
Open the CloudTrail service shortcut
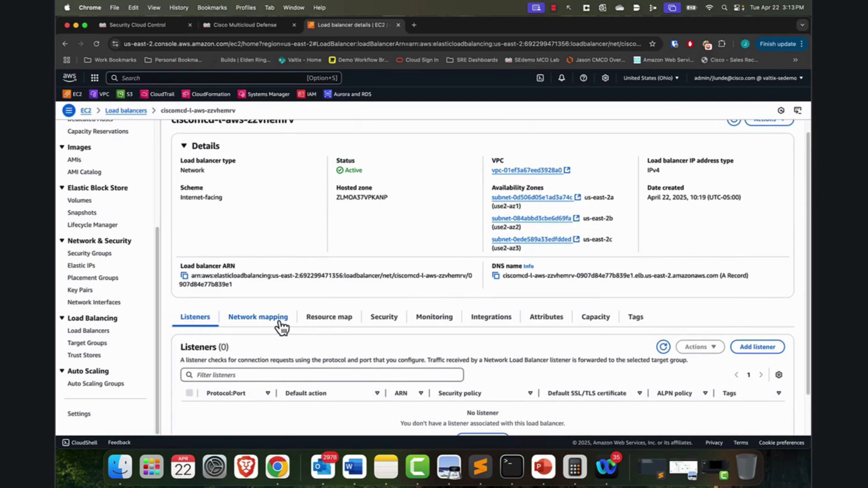[157, 94]
